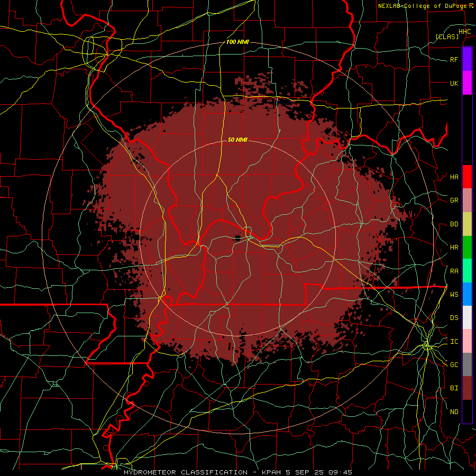Click the "ND" legend label

pyautogui.click(x=454, y=412)
